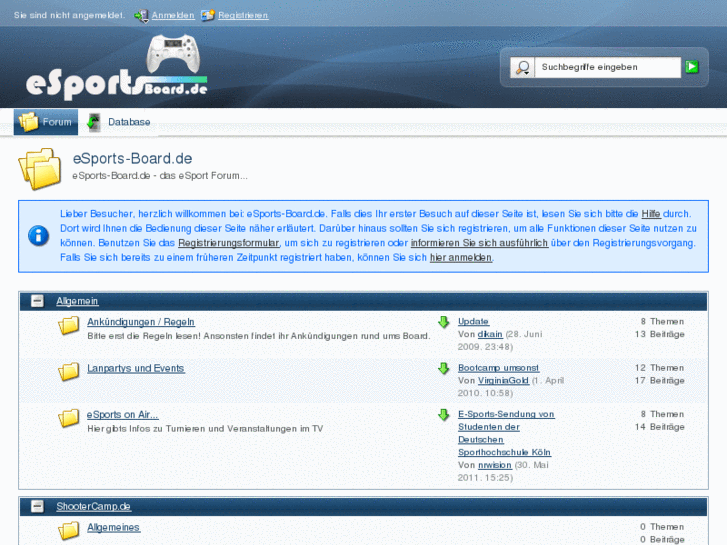Click '17 Beiträge' in Lanpartys row
The width and height of the screenshot is (727, 545).
click(x=660, y=380)
